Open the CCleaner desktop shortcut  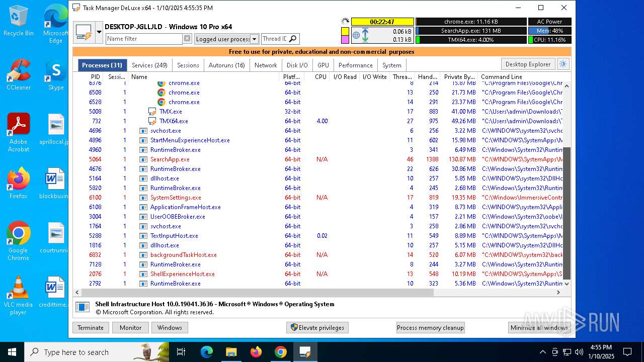pyautogui.click(x=19, y=74)
